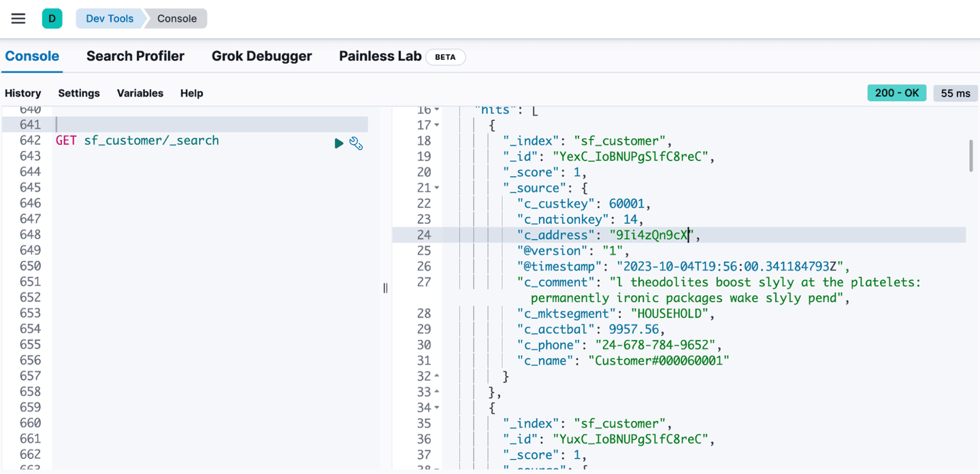
Task: Click line 641 in the request editor
Action: pos(204,124)
